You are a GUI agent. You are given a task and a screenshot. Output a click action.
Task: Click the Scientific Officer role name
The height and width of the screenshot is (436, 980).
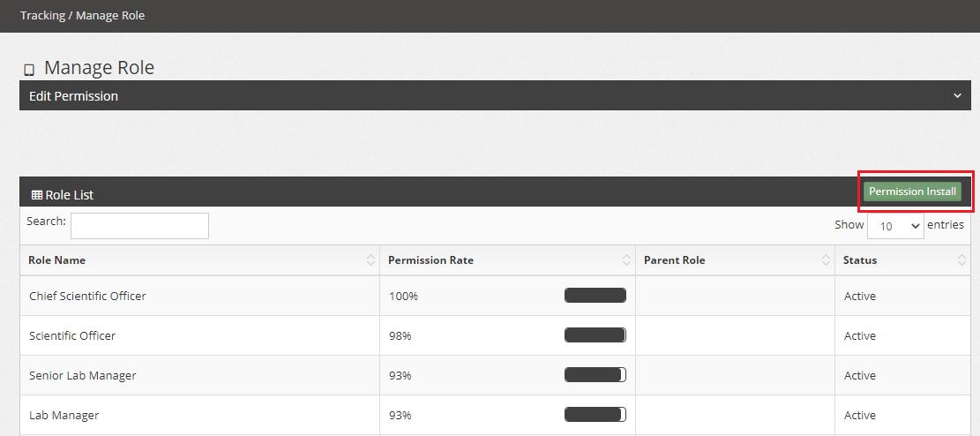click(72, 335)
